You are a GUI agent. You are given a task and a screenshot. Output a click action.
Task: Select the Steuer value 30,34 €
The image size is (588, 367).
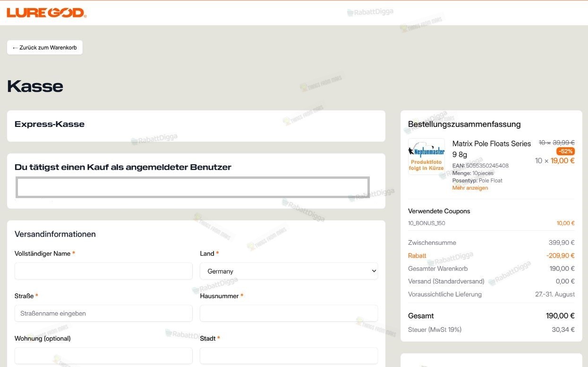click(563, 330)
